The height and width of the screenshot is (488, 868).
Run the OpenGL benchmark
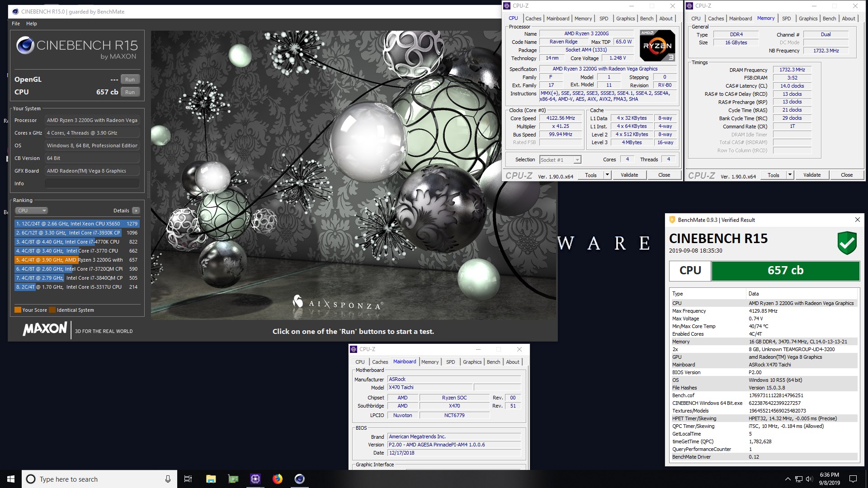tap(130, 80)
